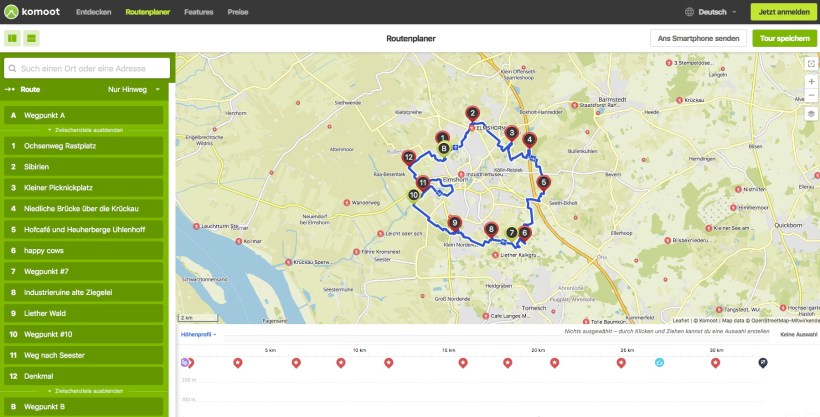Save the tour with Tour speichern
This screenshot has width=820, height=417.
pos(784,38)
